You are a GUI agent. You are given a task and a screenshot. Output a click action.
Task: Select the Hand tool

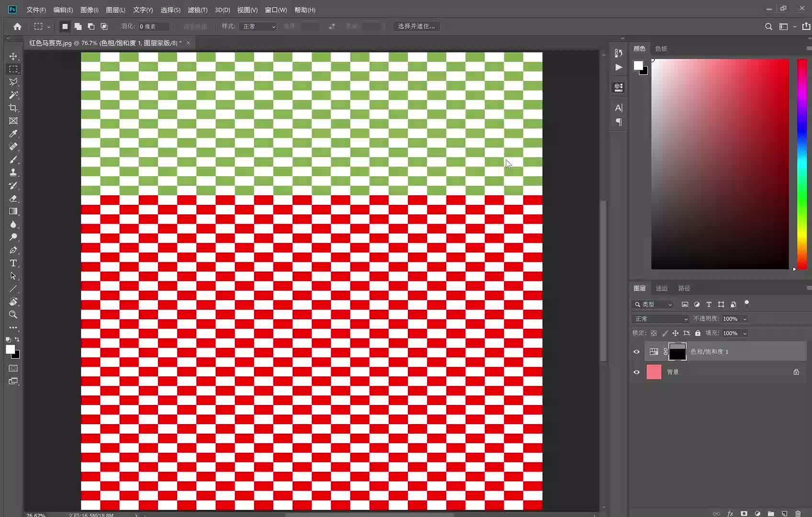13,302
